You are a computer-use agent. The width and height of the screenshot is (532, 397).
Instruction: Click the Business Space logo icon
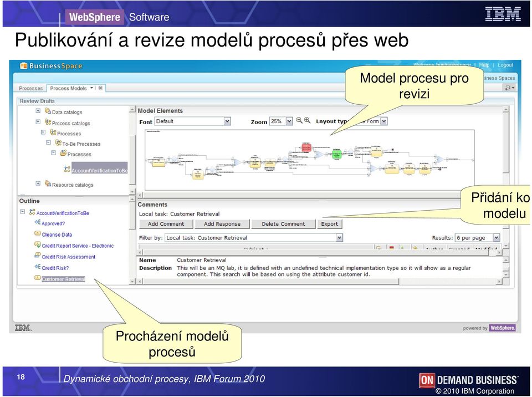[x=23, y=66]
